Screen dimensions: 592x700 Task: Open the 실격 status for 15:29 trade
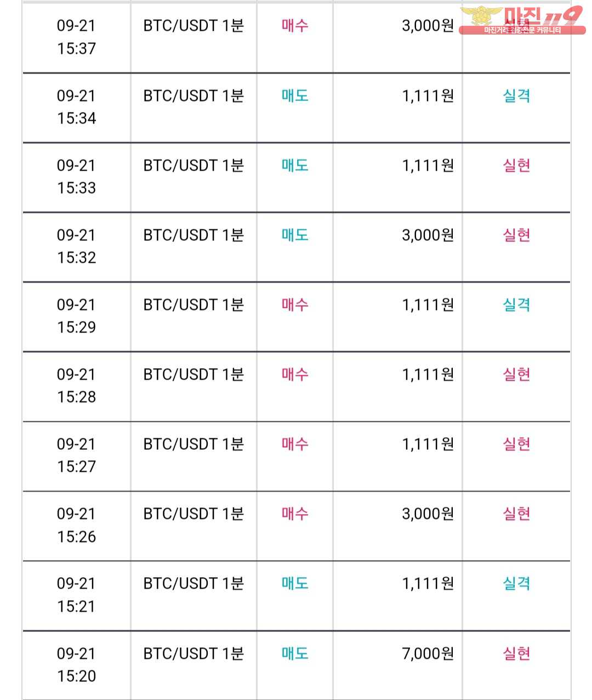coord(516,304)
